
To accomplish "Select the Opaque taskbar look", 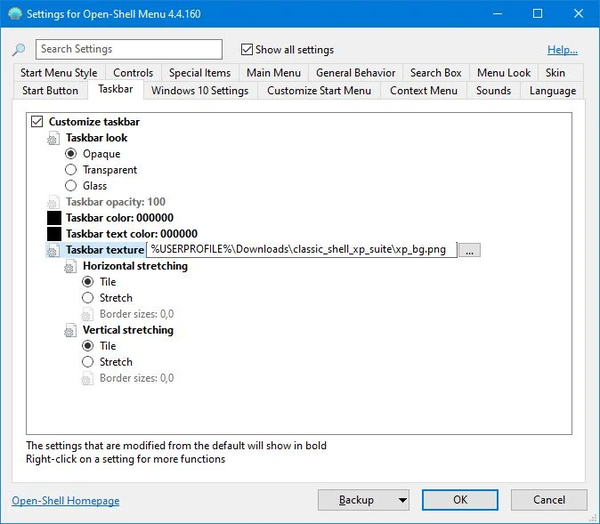I will pos(71,154).
